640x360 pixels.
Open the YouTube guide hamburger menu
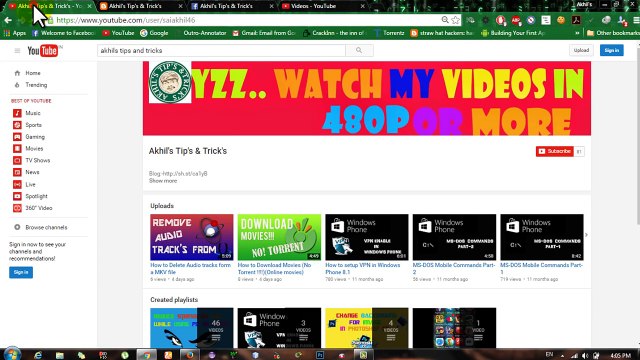pyautogui.click(x=17, y=51)
